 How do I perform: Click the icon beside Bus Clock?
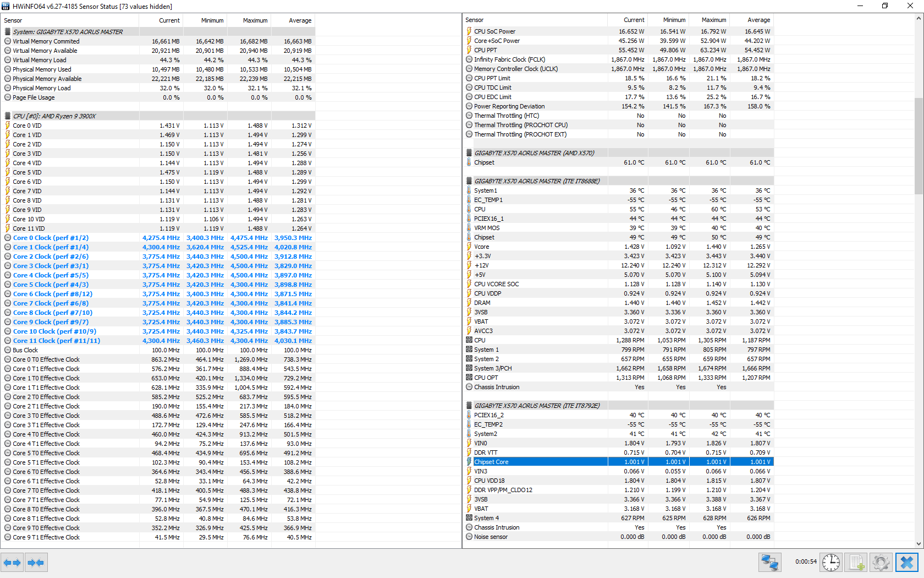pyautogui.click(x=8, y=350)
